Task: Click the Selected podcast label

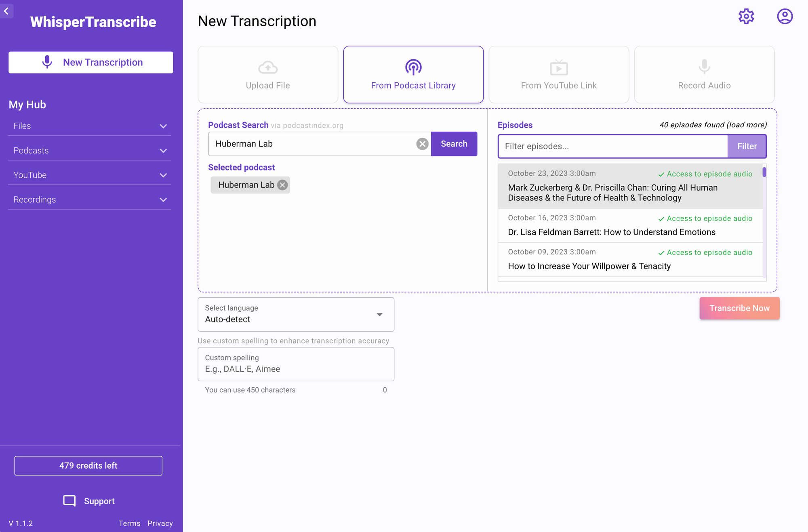Action: pos(242,167)
